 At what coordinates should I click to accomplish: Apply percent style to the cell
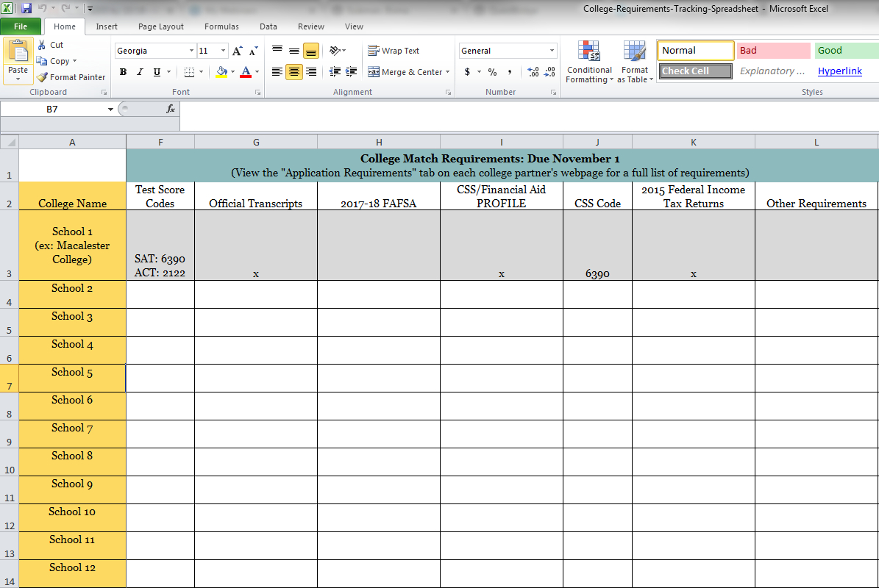492,72
